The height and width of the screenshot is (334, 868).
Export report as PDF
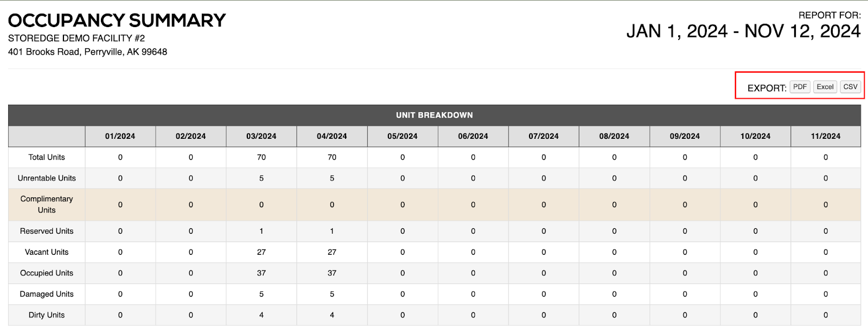800,87
